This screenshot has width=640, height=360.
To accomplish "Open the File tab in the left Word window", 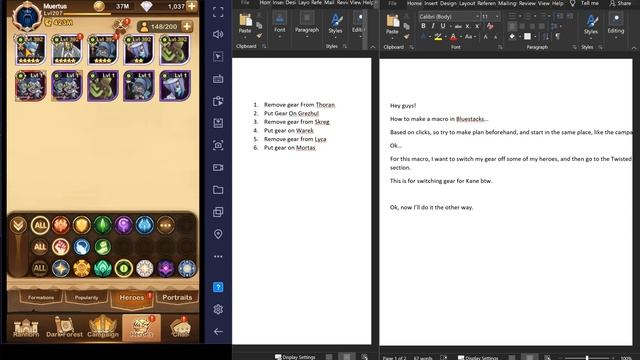I will click(x=245, y=2).
